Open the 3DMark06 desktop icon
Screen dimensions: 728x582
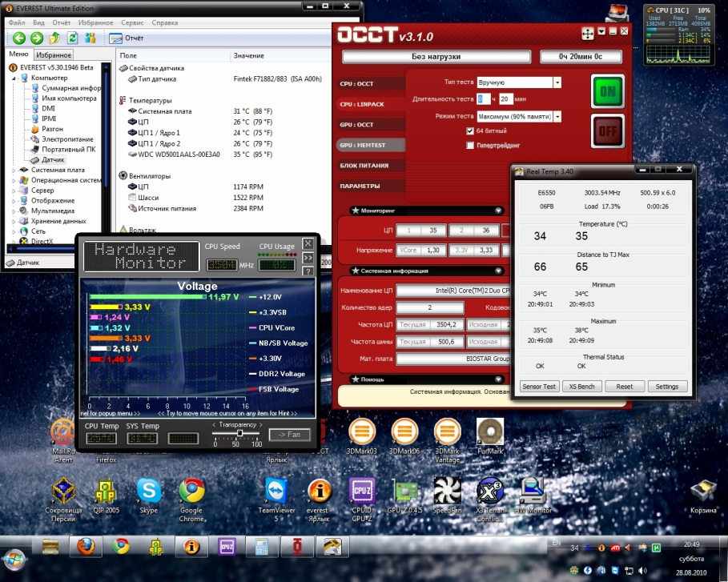(x=404, y=436)
